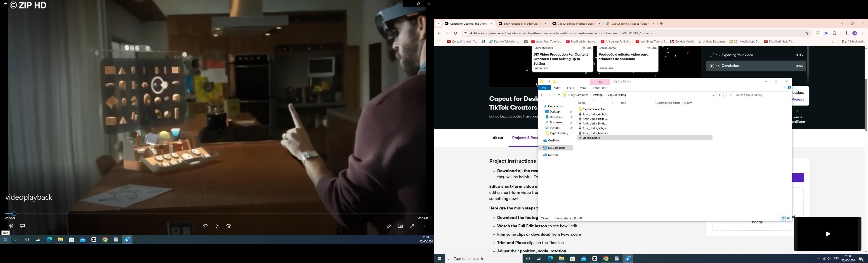Open more options ellipsis in video player

423,226
